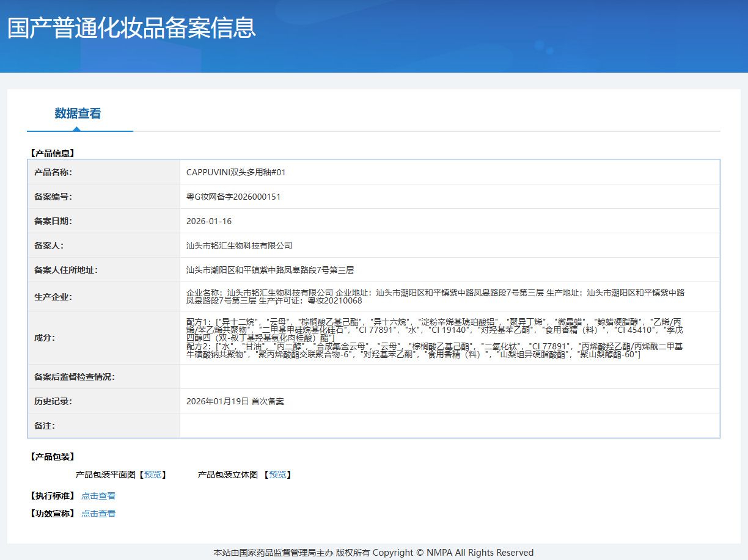Screen dimensions: 748x560
Task: Select filing date 2026-01-16
Action: tap(209, 221)
